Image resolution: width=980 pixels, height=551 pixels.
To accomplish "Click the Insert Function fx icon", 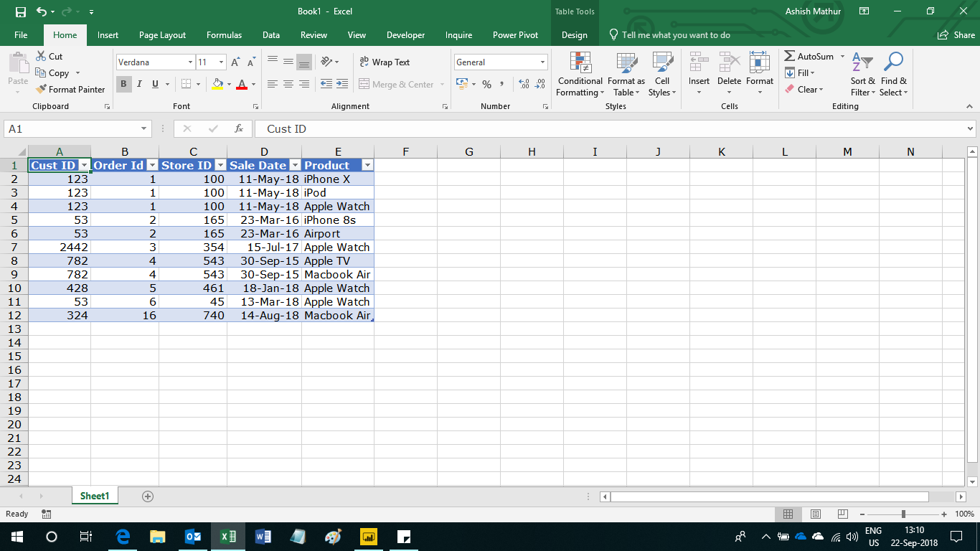I will [239, 128].
